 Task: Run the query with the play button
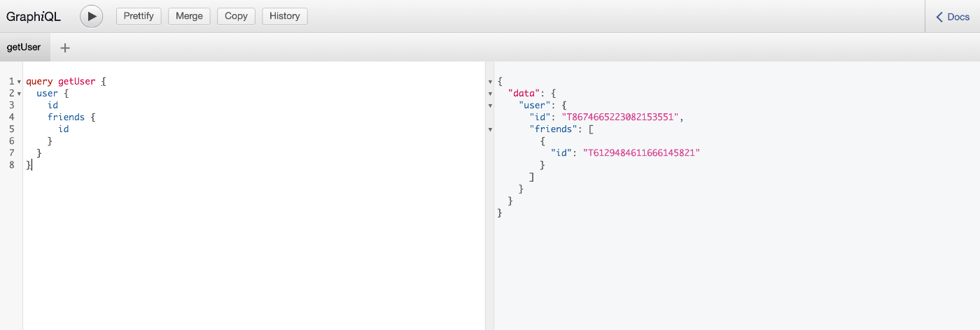coord(92,15)
